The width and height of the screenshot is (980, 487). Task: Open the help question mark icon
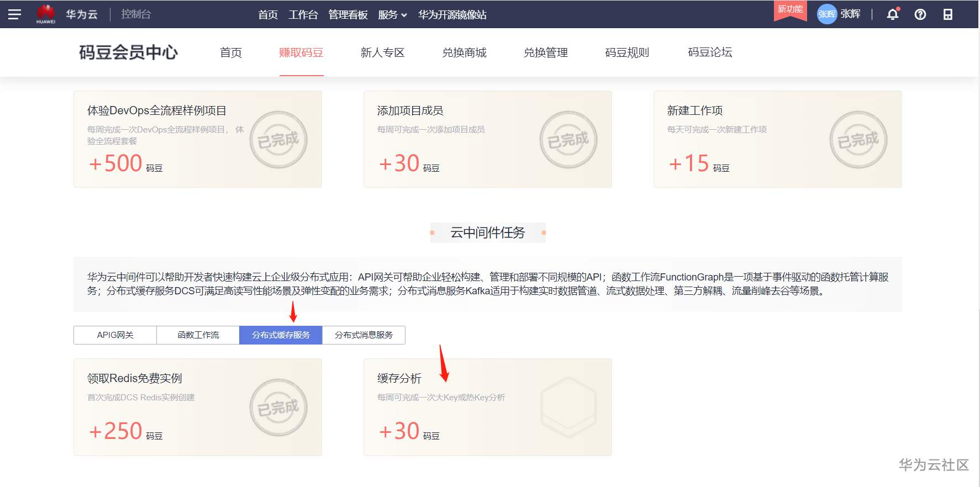920,14
